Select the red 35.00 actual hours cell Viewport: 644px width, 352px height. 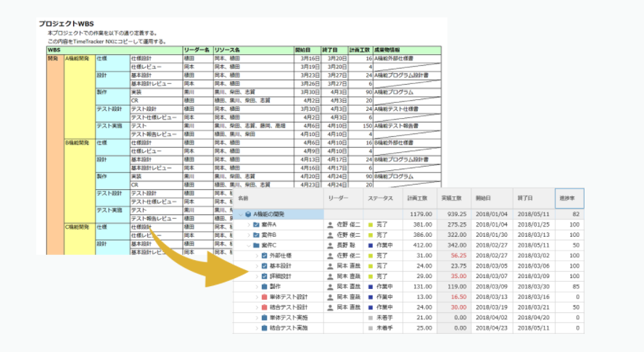click(454, 276)
